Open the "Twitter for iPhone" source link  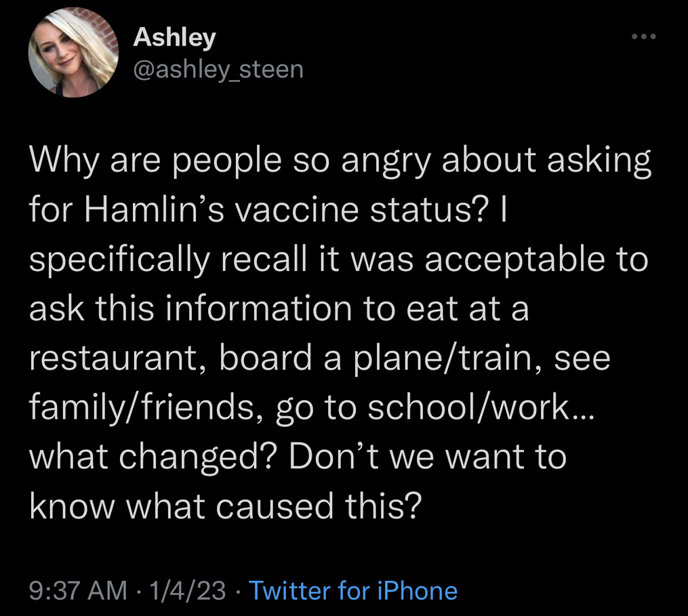click(x=353, y=590)
